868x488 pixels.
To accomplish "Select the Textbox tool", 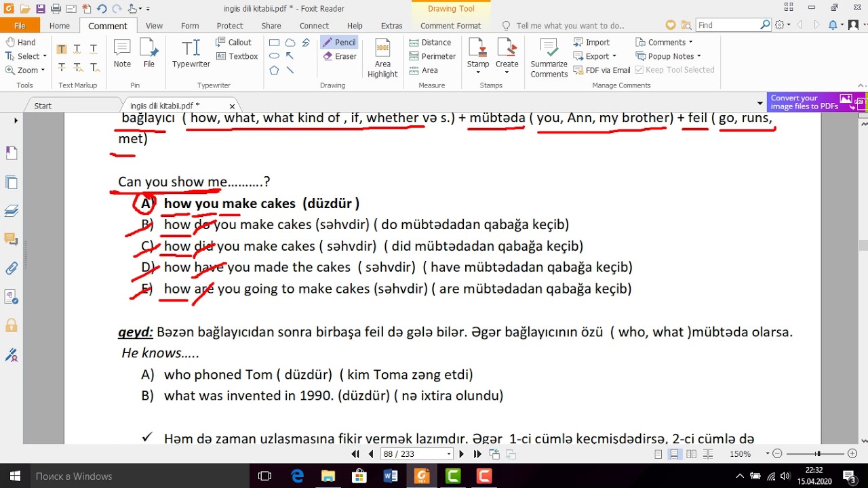I will point(237,56).
